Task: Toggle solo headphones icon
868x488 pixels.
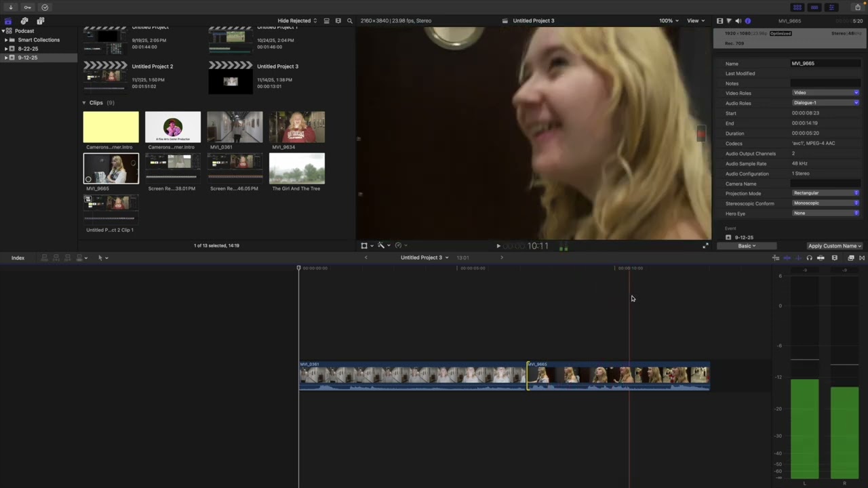Action: (809, 258)
